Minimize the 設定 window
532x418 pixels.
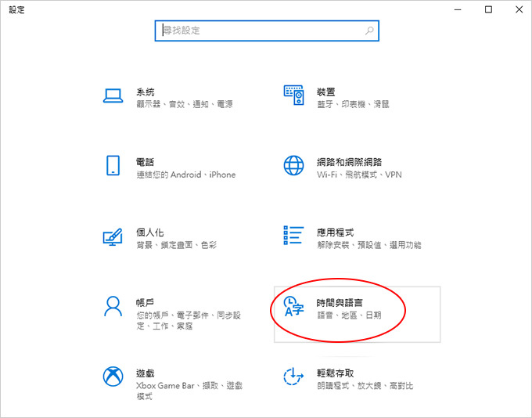click(x=458, y=9)
